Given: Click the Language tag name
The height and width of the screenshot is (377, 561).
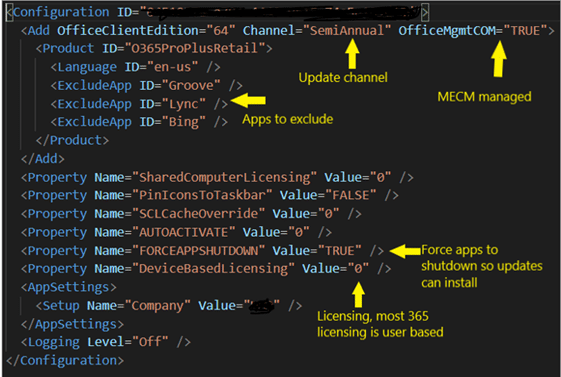Looking at the screenshot, I should (87, 67).
